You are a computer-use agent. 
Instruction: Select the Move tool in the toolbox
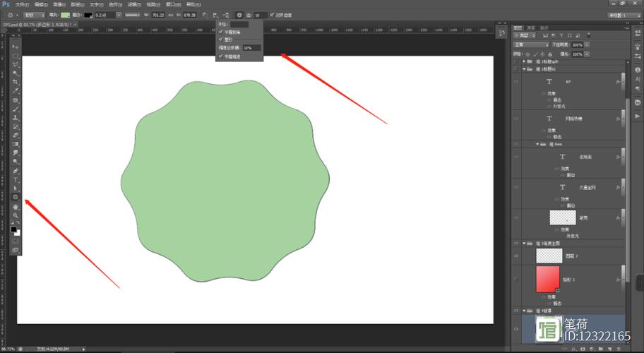tap(16, 46)
